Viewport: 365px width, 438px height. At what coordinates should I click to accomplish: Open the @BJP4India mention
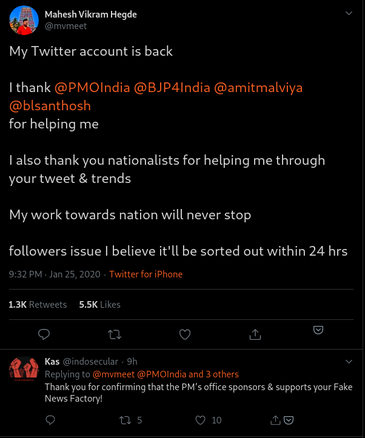click(172, 88)
